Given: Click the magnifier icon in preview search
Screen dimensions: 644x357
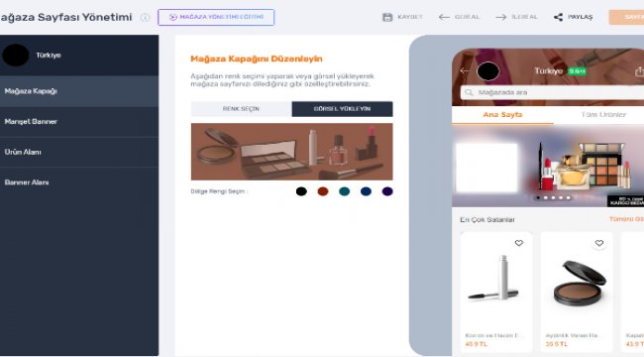Looking at the screenshot, I should pos(469,92).
